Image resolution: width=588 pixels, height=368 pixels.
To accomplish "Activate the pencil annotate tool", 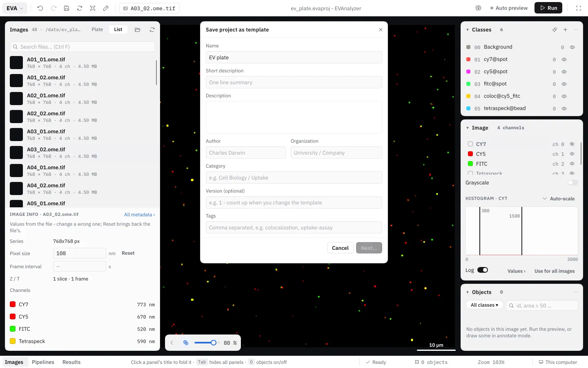I will click(106, 8).
